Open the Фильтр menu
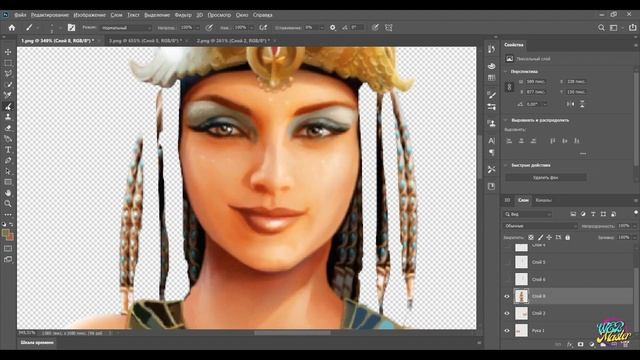The height and width of the screenshot is (360, 640). click(183, 15)
